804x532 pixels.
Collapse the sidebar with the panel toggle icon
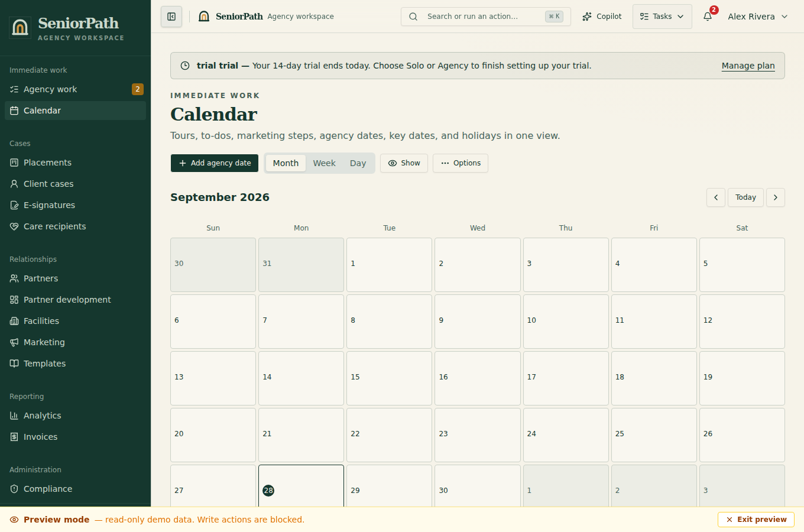click(x=171, y=17)
